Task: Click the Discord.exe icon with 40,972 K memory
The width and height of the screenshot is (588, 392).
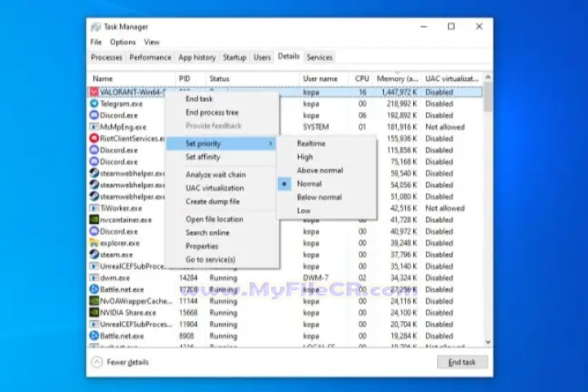Action: (94, 231)
